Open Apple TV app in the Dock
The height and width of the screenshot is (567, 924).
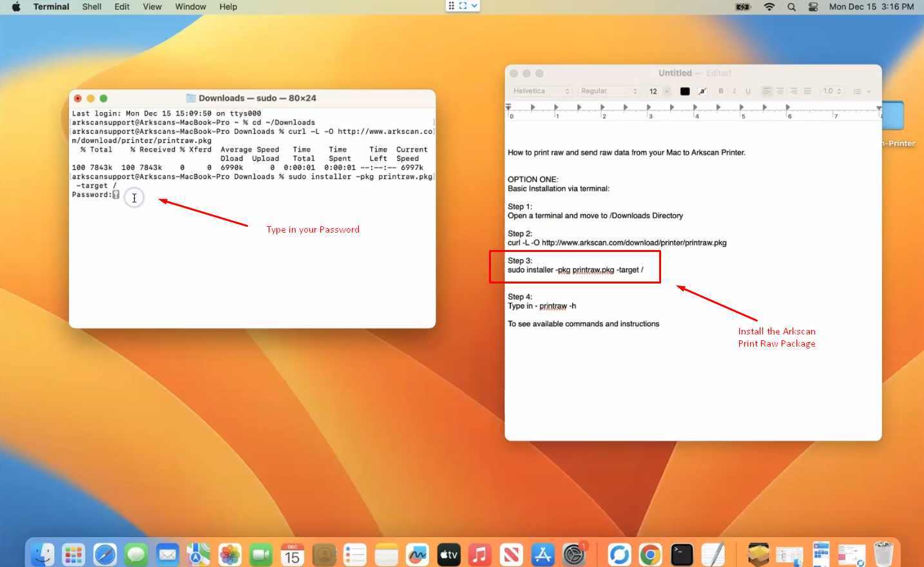pos(449,554)
